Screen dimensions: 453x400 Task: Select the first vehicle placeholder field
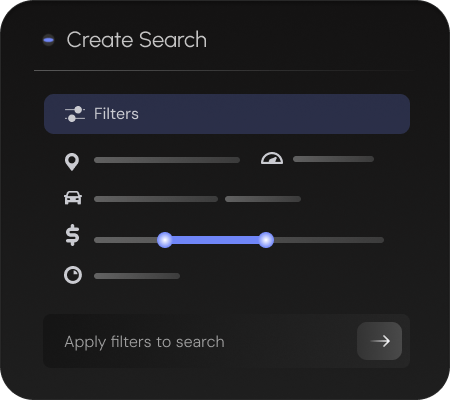156,199
